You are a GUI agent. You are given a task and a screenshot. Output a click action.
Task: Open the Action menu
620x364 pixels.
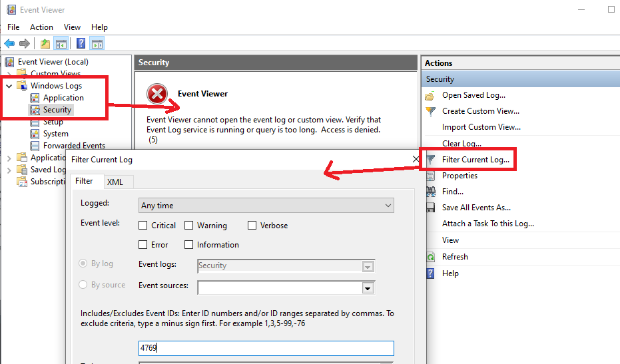pos(41,27)
